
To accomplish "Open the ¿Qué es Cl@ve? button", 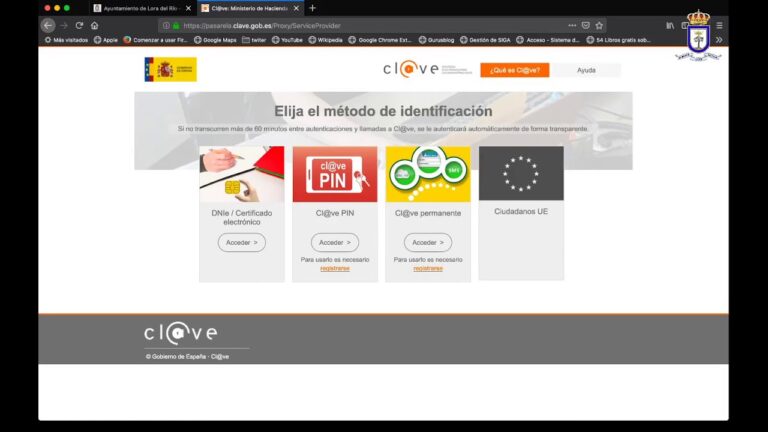I will pyautogui.click(x=515, y=70).
